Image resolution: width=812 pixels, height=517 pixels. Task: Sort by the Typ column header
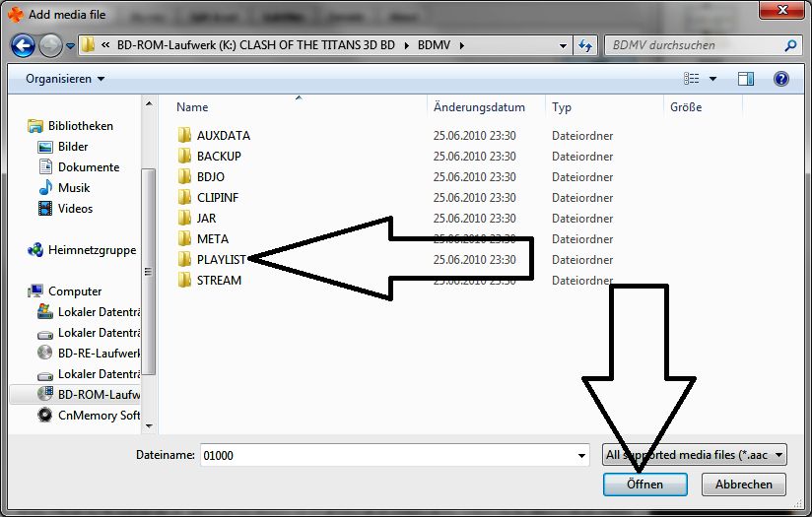(562, 107)
